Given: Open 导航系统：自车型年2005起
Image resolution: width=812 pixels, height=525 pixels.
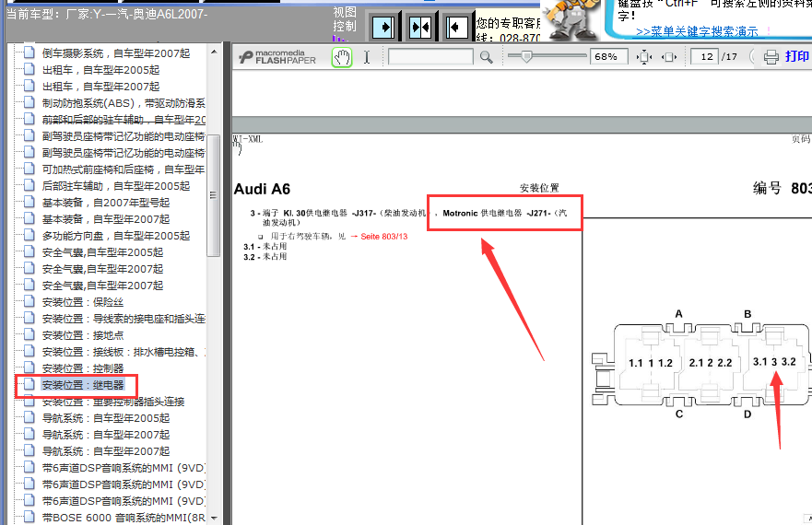Looking at the screenshot, I should pyautogui.click(x=106, y=418).
